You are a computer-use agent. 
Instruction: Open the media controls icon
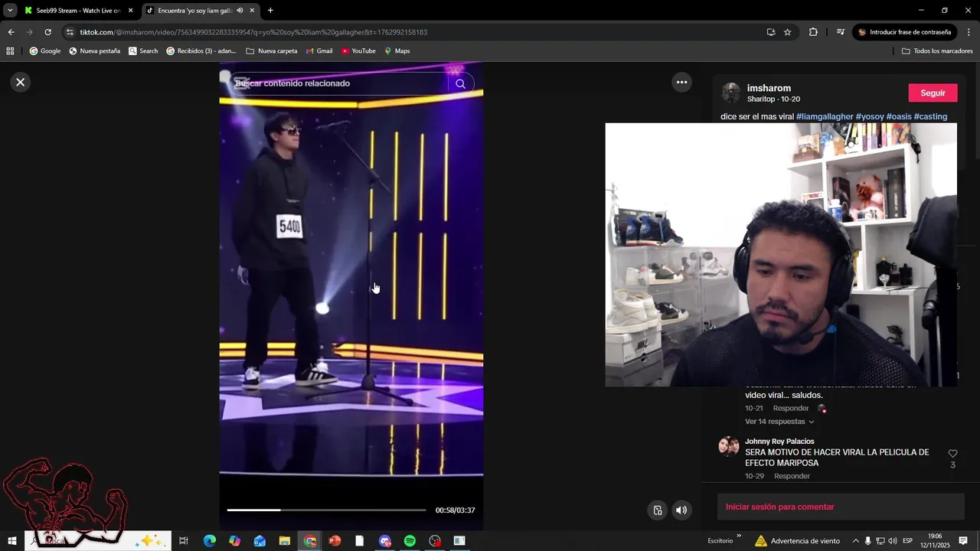840,32
